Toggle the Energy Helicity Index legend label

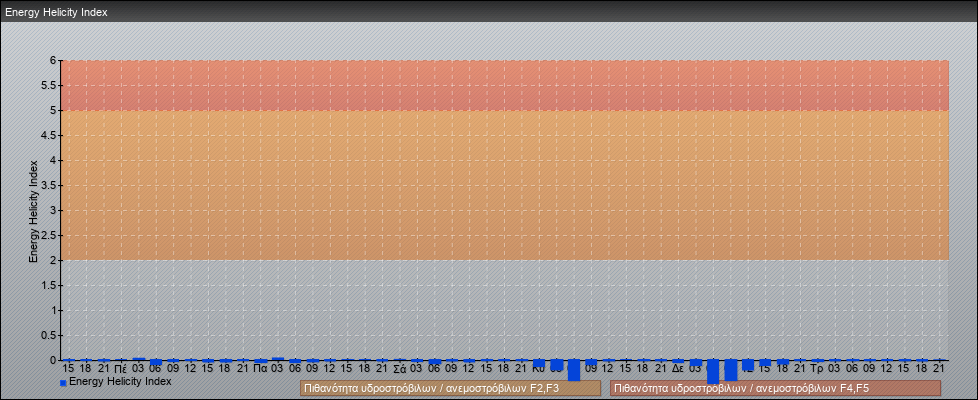[x=120, y=381]
